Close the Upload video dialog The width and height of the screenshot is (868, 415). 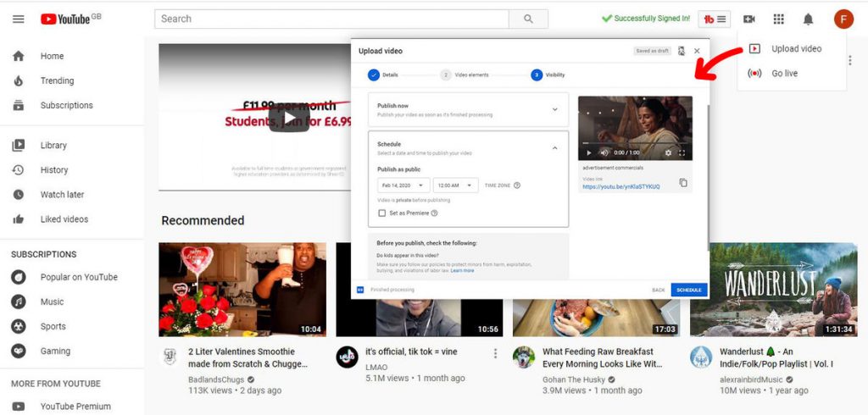pos(697,51)
